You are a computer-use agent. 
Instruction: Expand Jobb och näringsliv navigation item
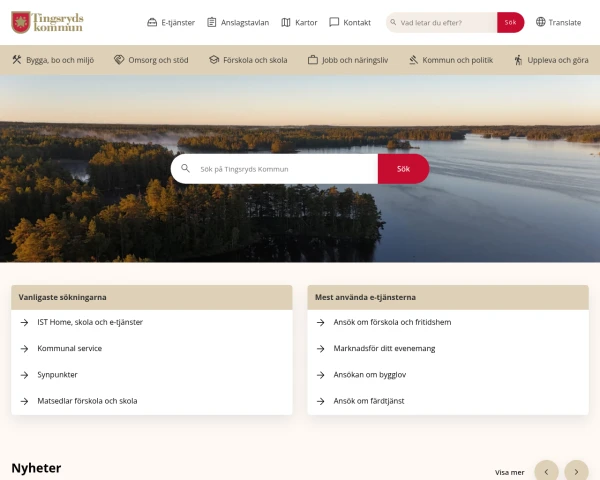coord(348,60)
